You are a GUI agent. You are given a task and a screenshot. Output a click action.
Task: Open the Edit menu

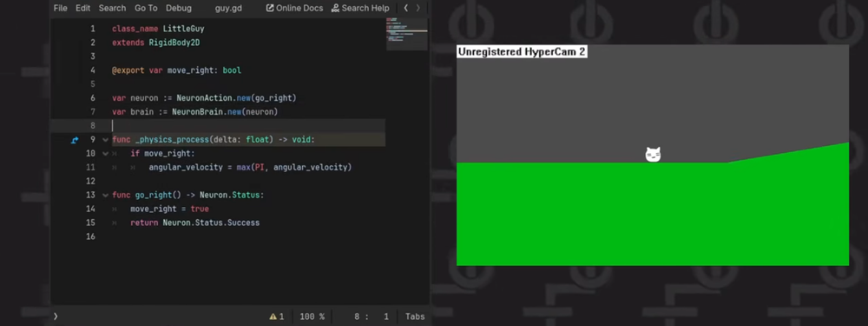tap(83, 9)
